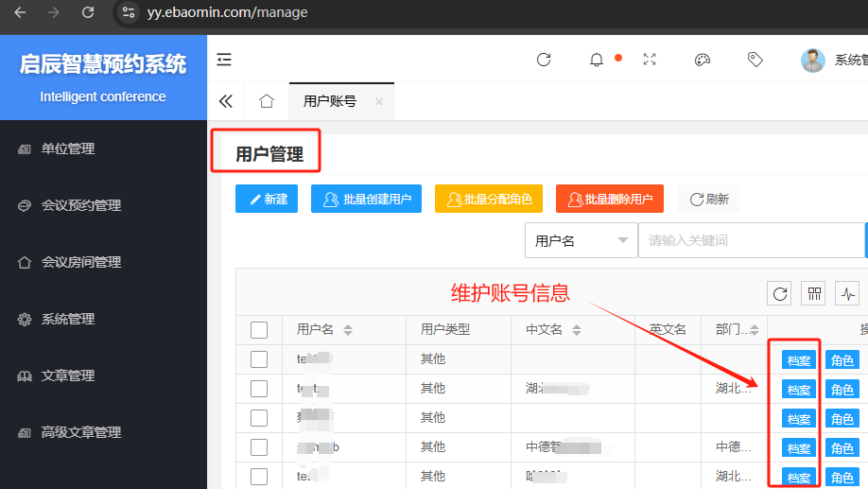
Task: Open the column settings grid icon
Action: point(813,293)
